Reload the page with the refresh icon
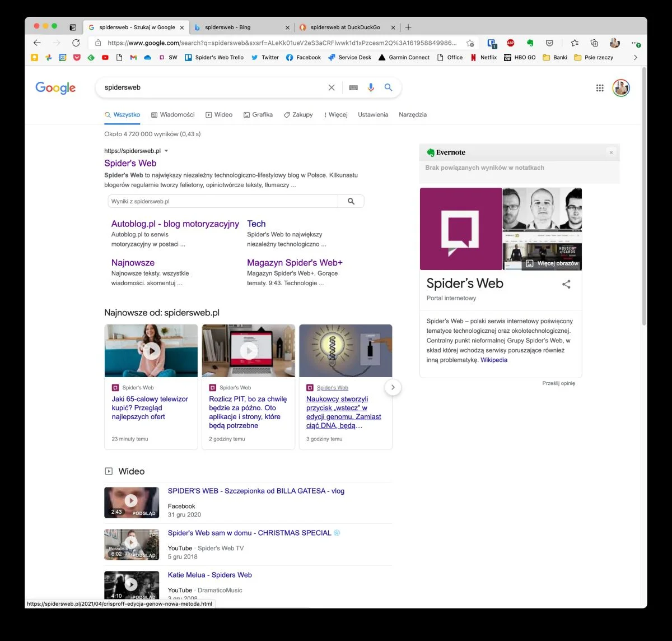Screen dimensions: 672x641 click(76, 43)
